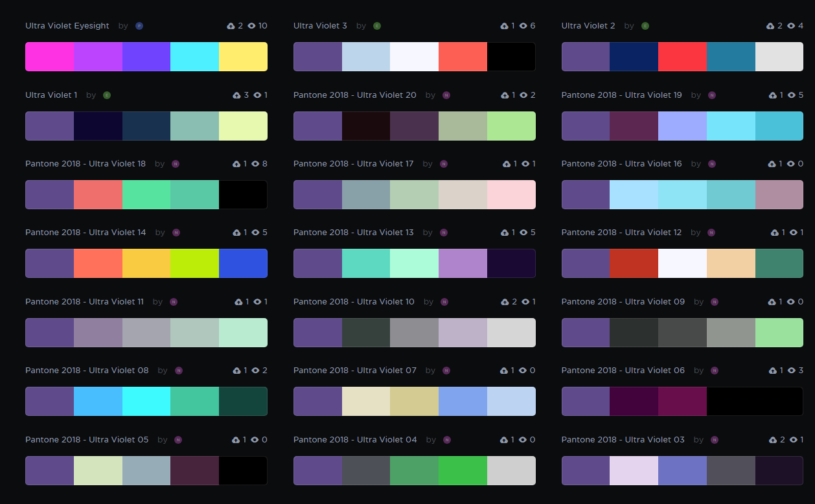Click the eye views icon for Ultra Violet 3
Image resolution: width=815 pixels, height=504 pixels.
tap(523, 26)
